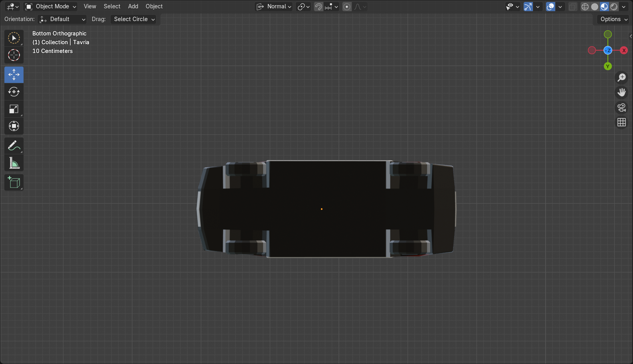Select the Annotate tool
The image size is (633, 364).
click(x=14, y=146)
